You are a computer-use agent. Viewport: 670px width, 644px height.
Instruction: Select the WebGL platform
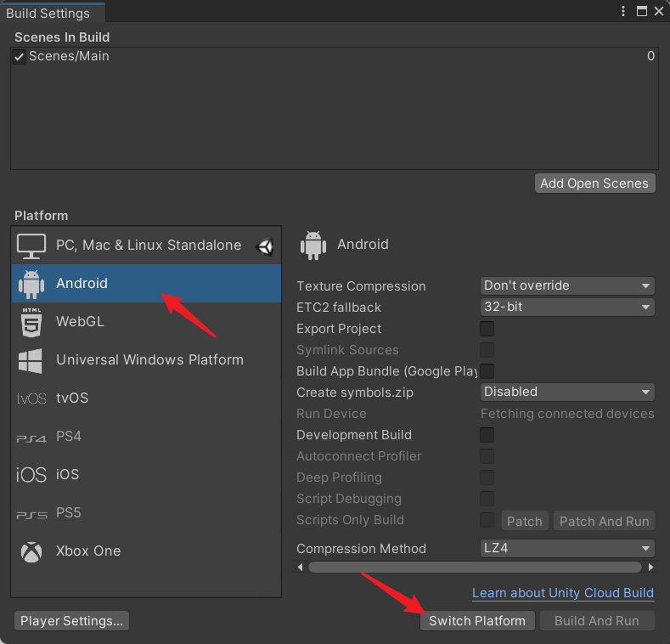[146, 321]
